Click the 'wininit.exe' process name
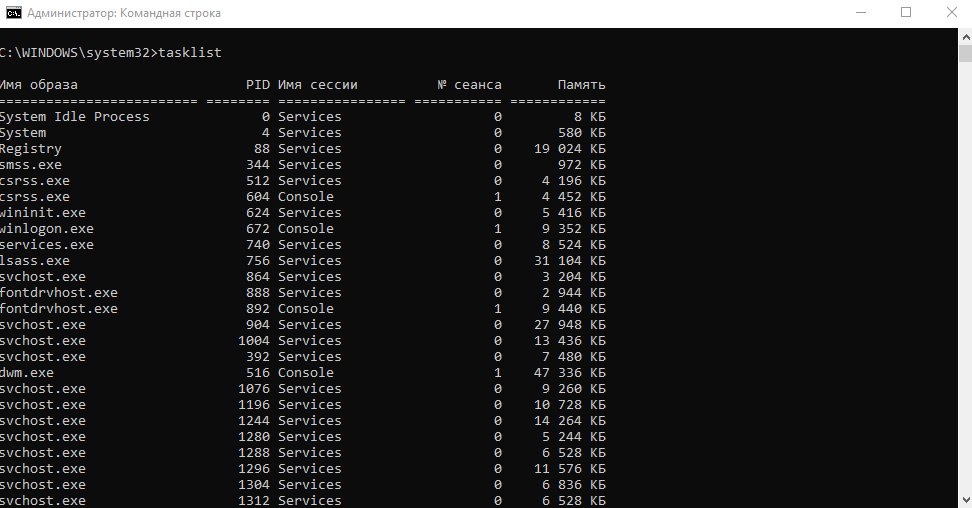 (43, 213)
